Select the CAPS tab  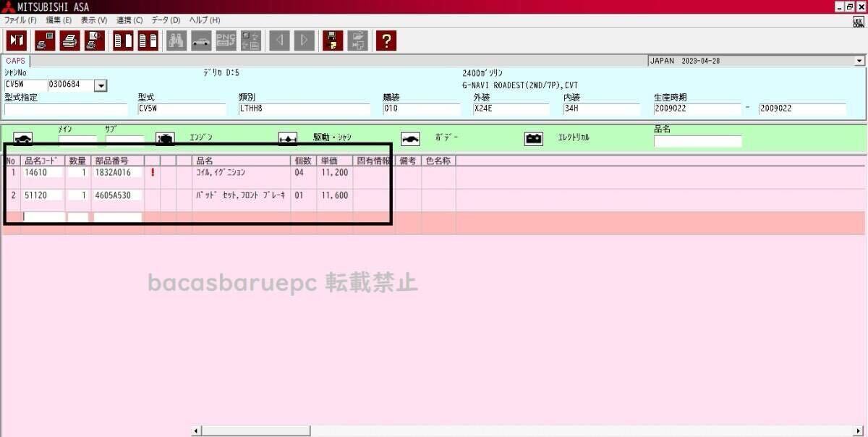tap(15, 61)
